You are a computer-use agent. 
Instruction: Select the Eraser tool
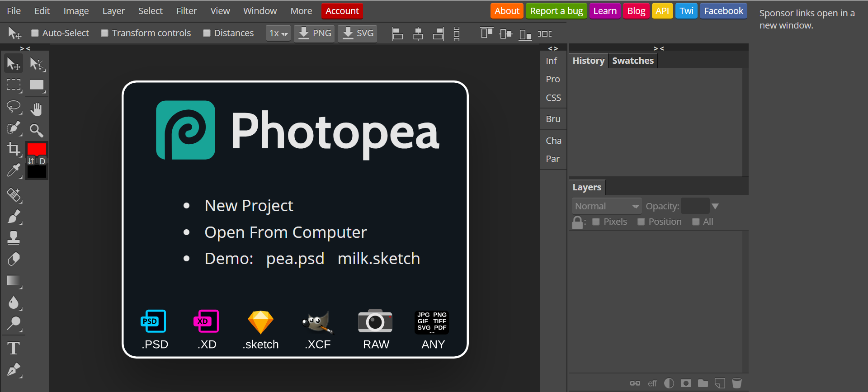[x=14, y=259]
